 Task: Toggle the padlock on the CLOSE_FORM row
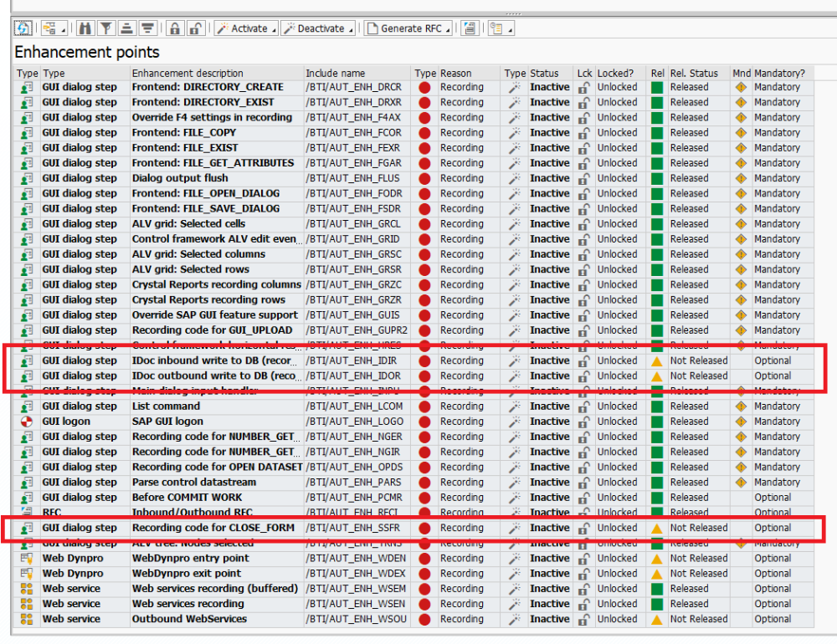point(583,528)
